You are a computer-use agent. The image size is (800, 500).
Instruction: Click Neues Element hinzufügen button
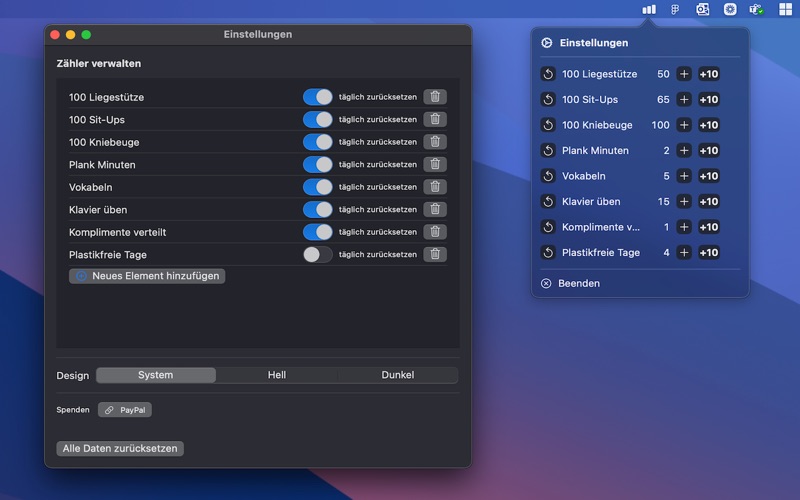coord(147,276)
